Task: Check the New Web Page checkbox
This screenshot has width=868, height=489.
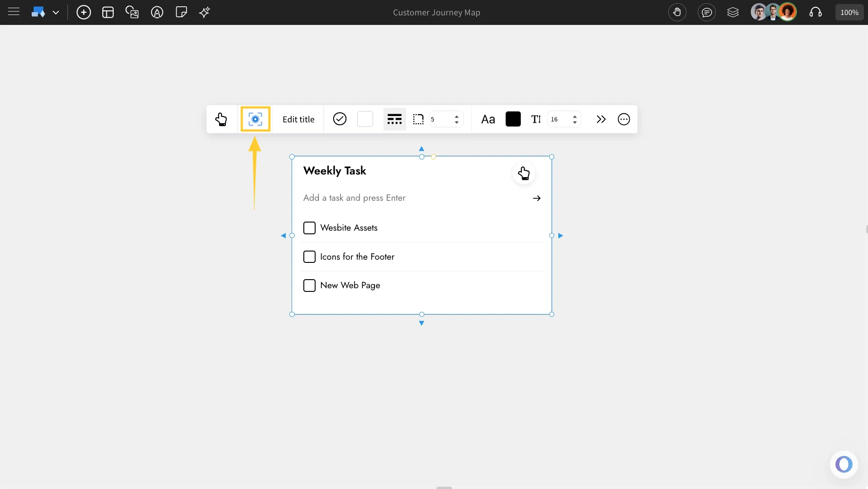Action: click(x=309, y=286)
